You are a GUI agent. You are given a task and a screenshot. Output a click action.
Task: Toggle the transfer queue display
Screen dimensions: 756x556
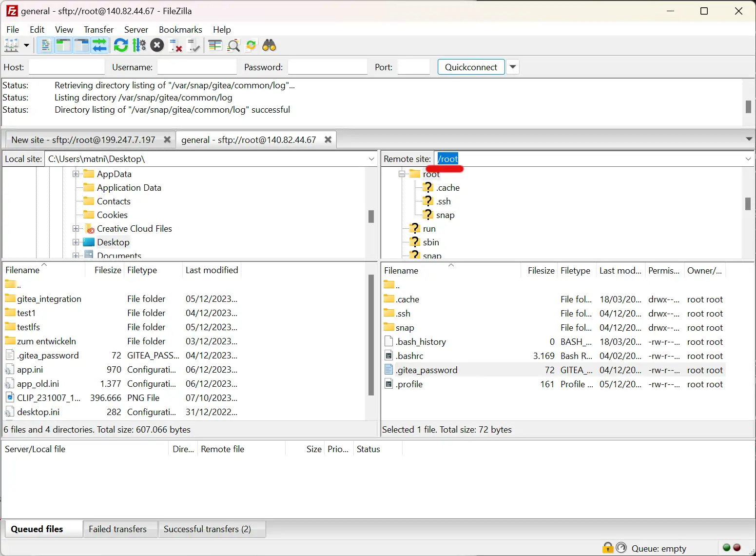tap(100, 45)
